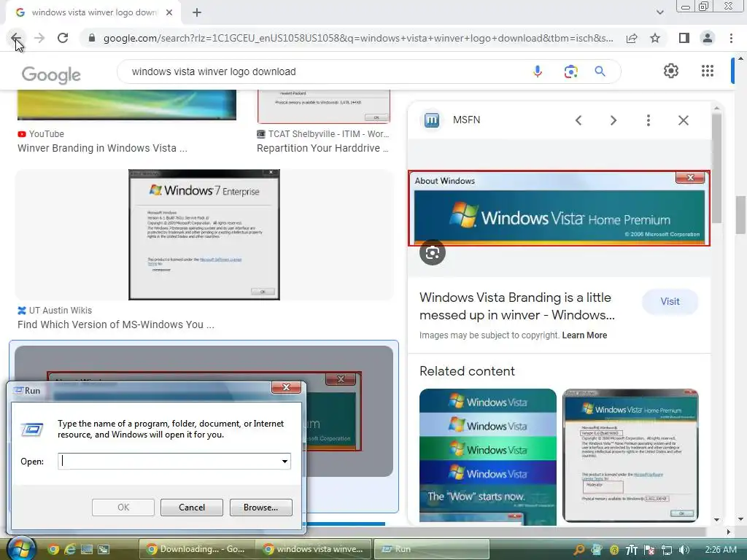
Task: Click UT Austin Wikis source label
Action: pyautogui.click(x=60, y=311)
